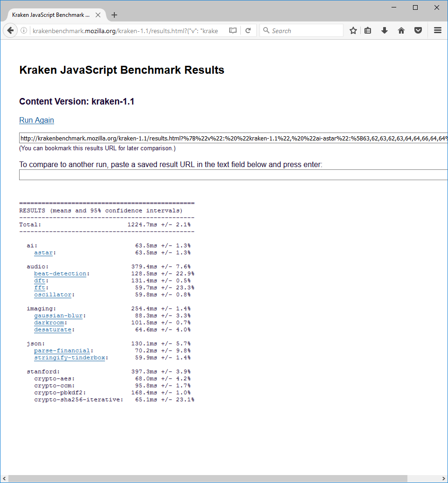Go back with the browser back arrow
Screen dimensions: 448x483
[10, 30]
